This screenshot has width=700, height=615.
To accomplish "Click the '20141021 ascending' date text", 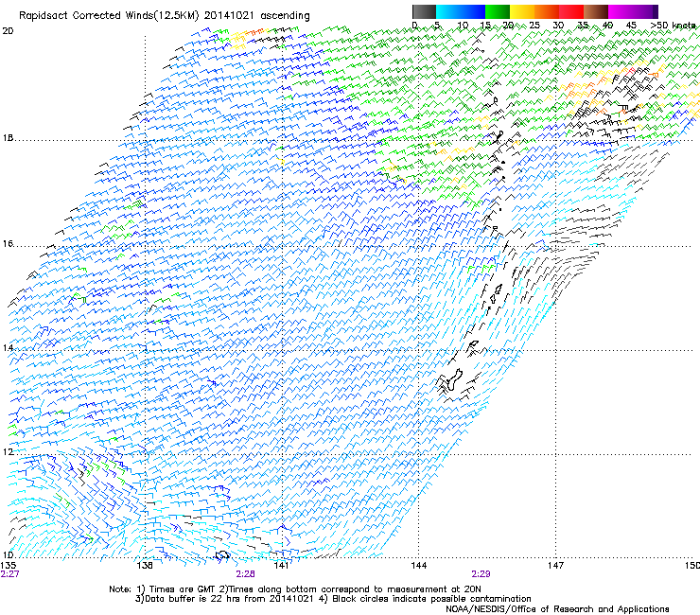I will click(256, 15).
